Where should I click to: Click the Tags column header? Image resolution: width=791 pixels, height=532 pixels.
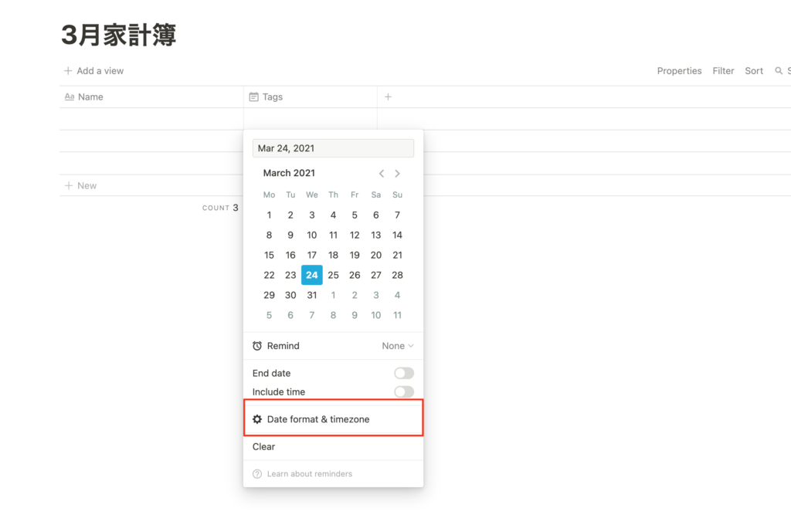pos(311,97)
